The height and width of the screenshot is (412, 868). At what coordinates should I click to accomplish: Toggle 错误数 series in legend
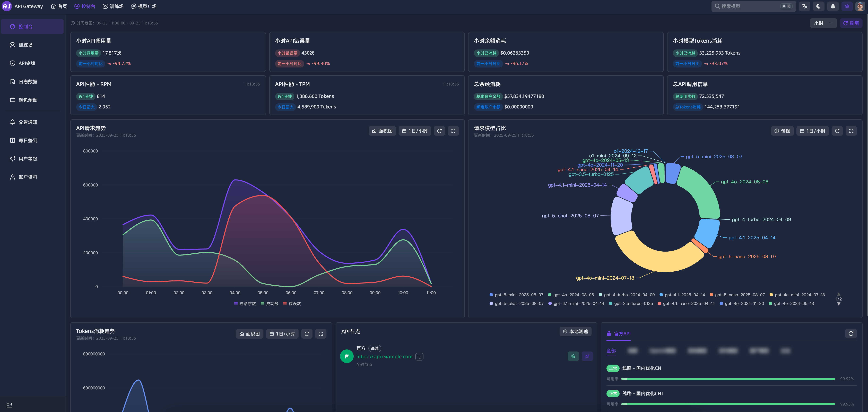(x=292, y=304)
